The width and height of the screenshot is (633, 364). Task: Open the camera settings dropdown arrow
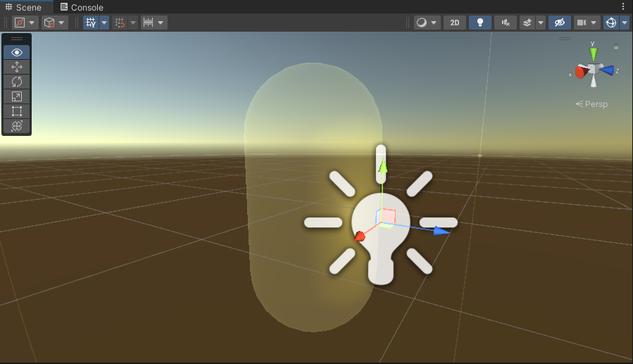point(594,23)
